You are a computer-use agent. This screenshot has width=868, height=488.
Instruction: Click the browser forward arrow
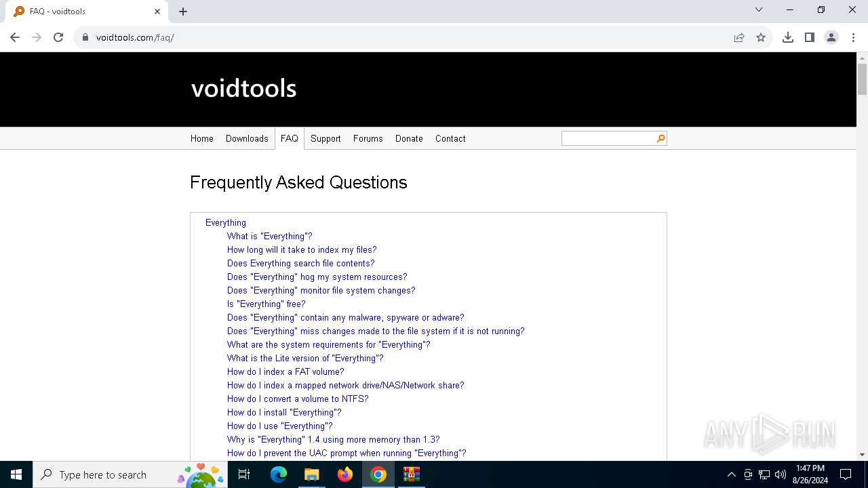(x=37, y=37)
